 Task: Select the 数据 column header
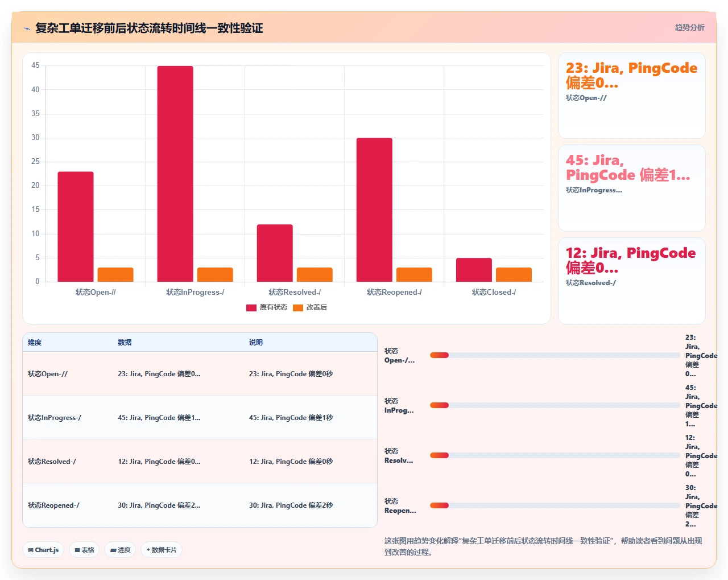pyautogui.click(x=125, y=343)
